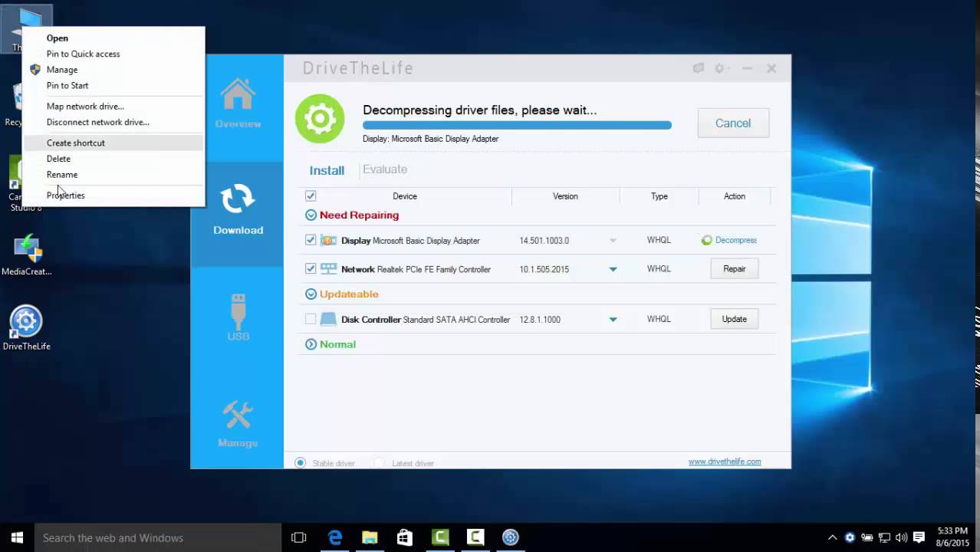
Task: Switch to the Evaluate tab
Action: point(385,169)
